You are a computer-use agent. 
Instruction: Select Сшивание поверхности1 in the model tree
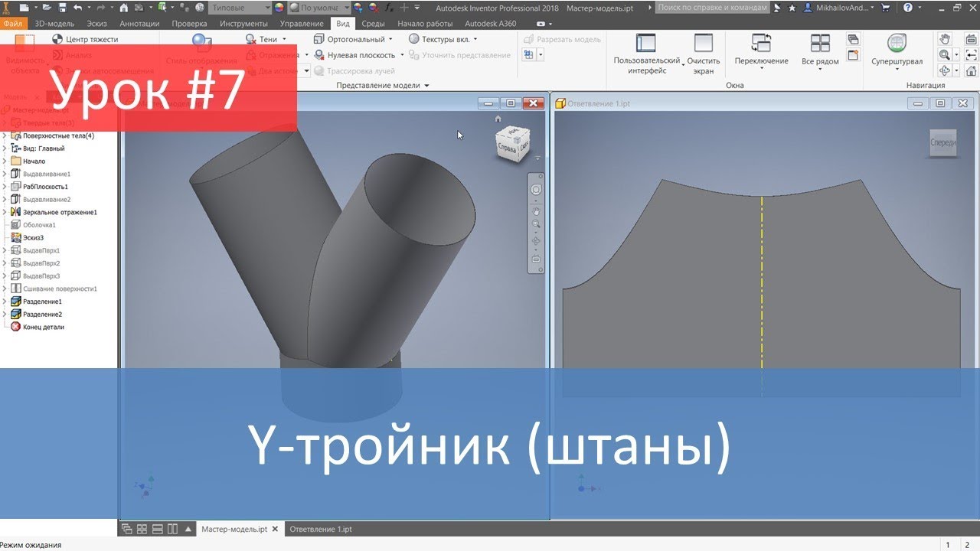[60, 289]
